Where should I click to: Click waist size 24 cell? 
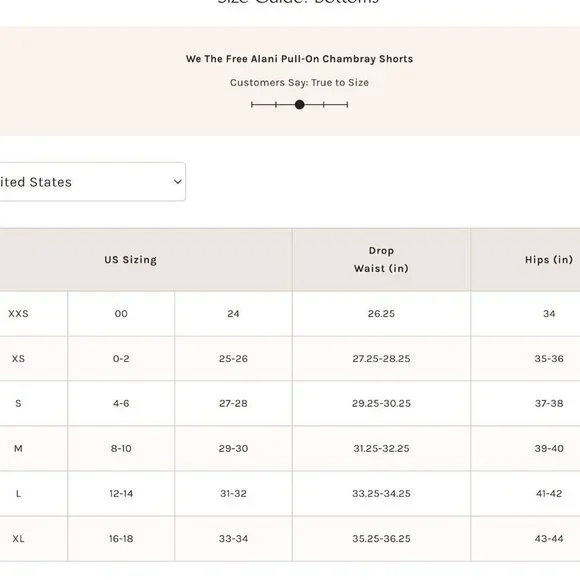[233, 314]
